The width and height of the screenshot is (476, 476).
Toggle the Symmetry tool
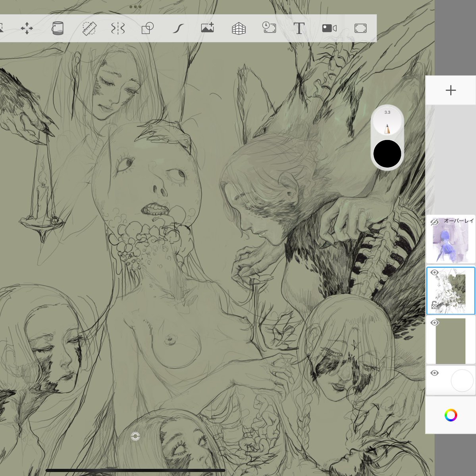click(x=118, y=29)
